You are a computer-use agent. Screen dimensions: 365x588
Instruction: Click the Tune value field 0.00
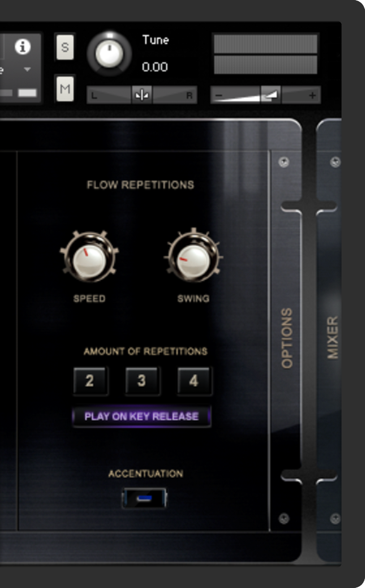tap(155, 67)
